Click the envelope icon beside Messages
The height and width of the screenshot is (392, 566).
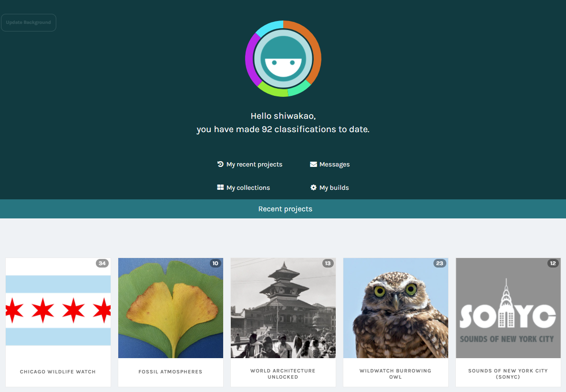click(313, 164)
